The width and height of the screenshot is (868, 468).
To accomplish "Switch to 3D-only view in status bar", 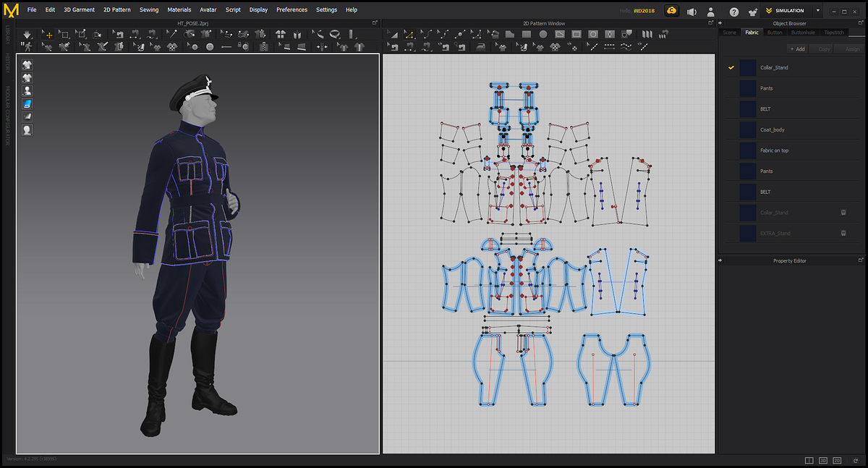I will tap(823, 460).
